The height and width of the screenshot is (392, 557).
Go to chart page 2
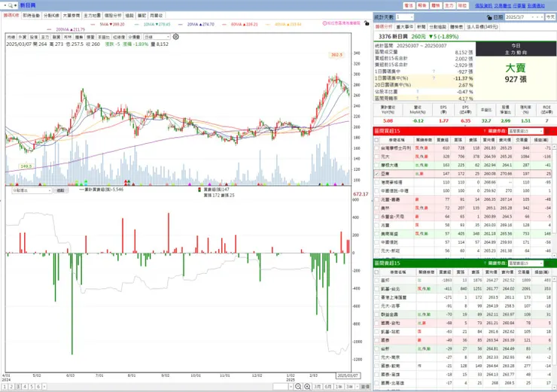(11, 387)
